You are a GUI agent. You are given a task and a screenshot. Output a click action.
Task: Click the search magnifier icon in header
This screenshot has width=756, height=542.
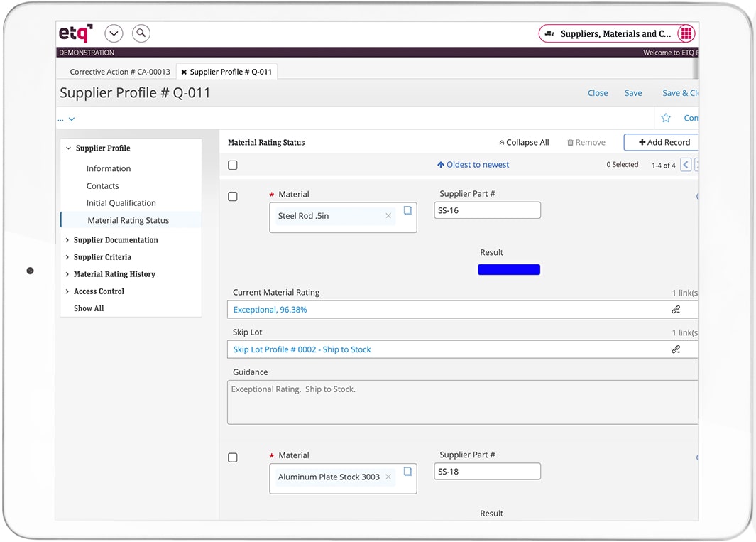click(141, 33)
